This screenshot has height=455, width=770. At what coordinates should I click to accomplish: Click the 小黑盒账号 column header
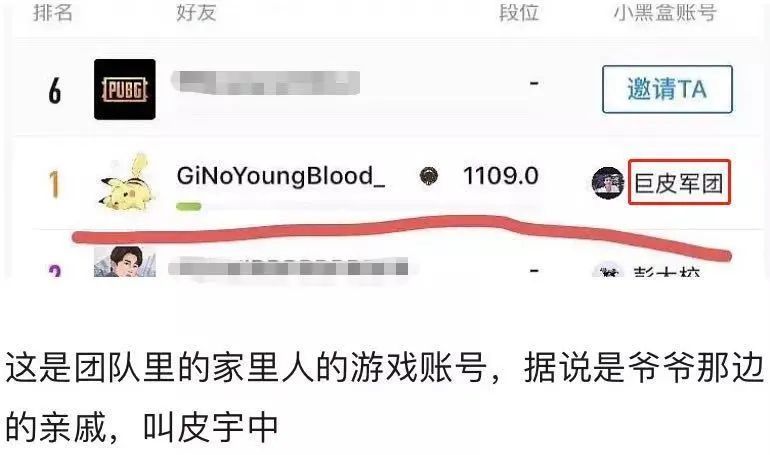click(x=664, y=12)
